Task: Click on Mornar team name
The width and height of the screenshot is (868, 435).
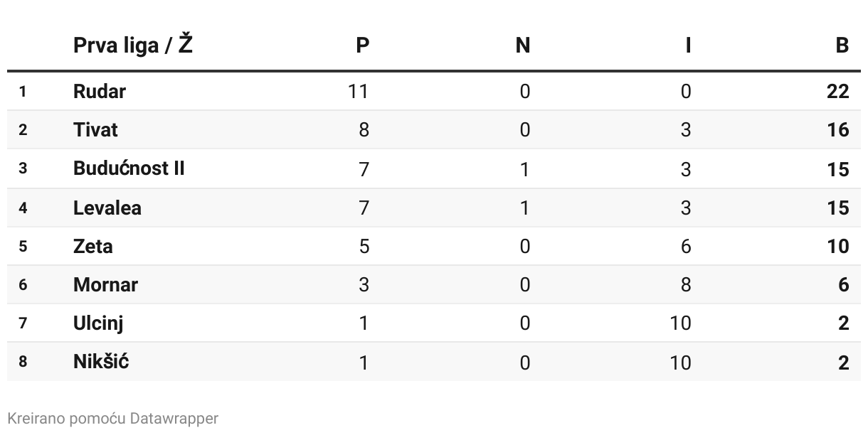Action: (105, 285)
